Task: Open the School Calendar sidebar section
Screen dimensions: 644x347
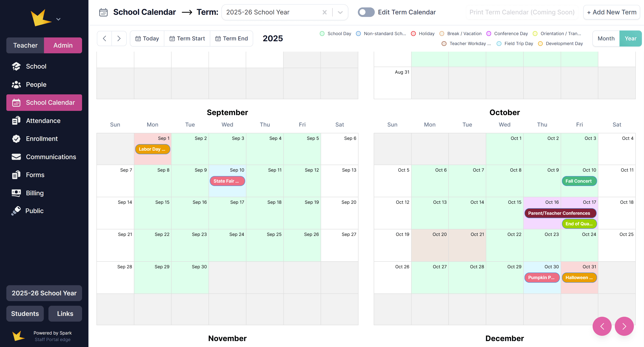Action: click(x=44, y=103)
